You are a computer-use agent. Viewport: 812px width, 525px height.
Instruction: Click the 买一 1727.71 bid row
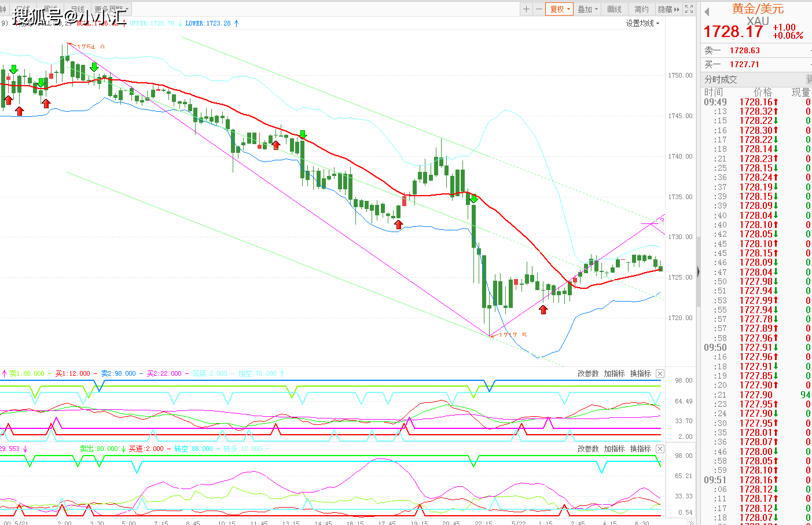pyautogui.click(x=757, y=64)
